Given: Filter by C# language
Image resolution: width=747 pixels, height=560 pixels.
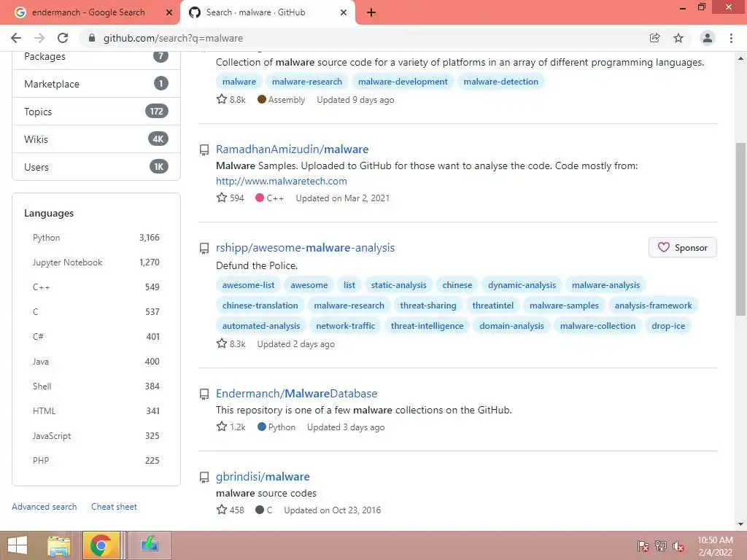Looking at the screenshot, I should (x=96, y=337).
